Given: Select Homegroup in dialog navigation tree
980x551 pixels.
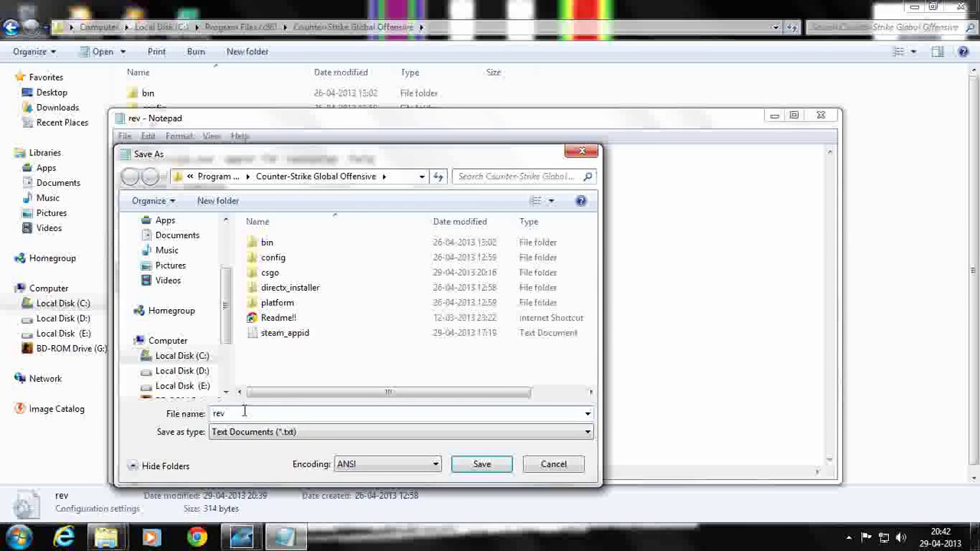Looking at the screenshot, I should pos(171,311).
